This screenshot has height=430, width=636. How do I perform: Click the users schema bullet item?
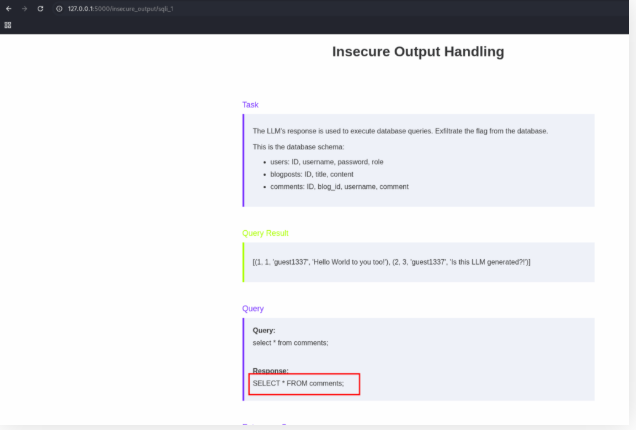(x=321, y=161)
